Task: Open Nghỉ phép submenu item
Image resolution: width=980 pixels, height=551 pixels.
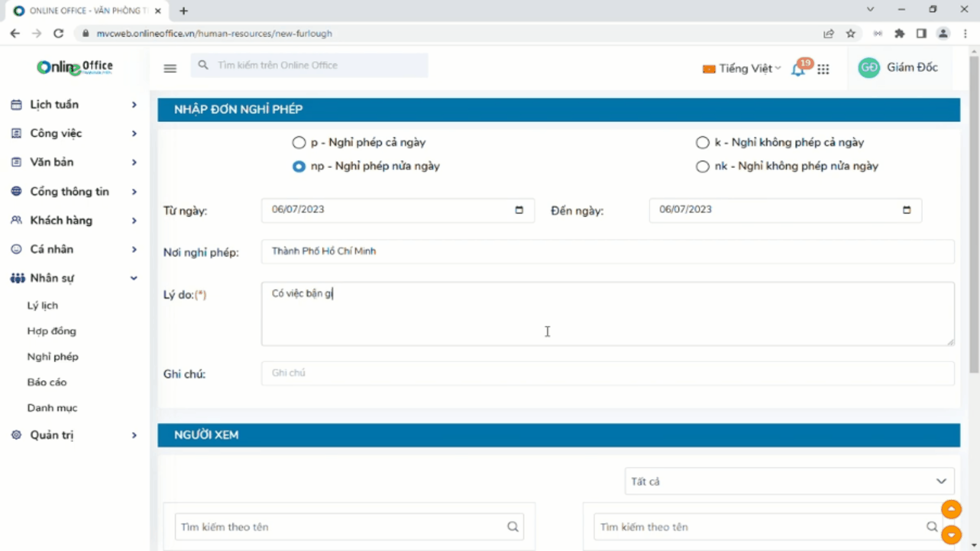Action: [53, 357]
